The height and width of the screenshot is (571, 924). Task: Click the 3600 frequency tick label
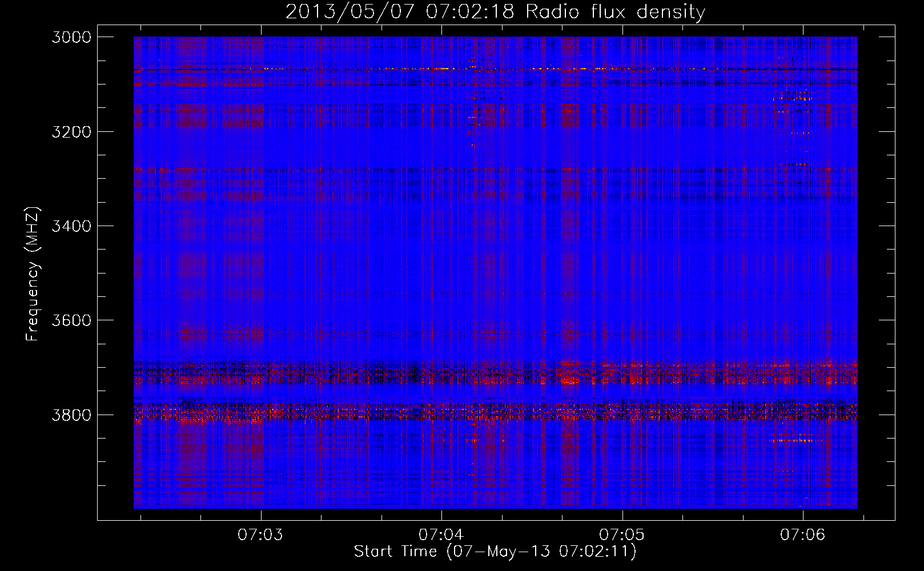(x=71, y=320)
